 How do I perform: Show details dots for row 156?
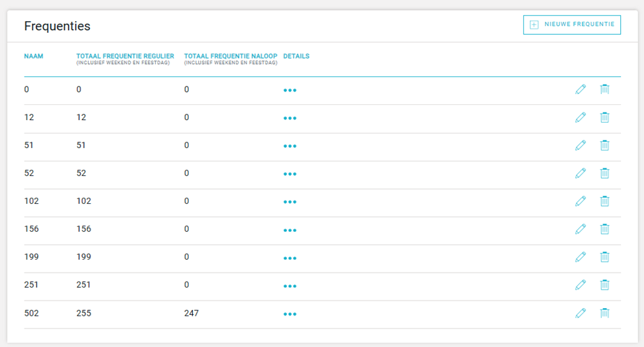click(x=290, y=230)
